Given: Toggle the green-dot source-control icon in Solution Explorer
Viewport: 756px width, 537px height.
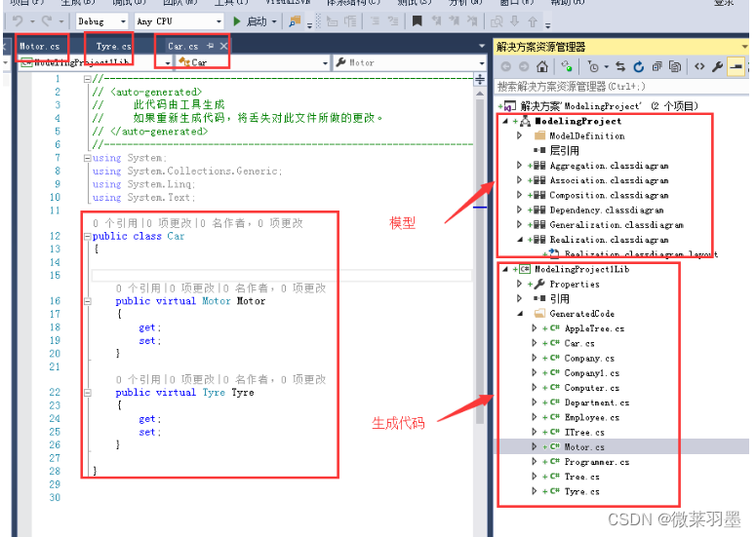Looking at the screenshot, I should pyautogui.click(x=567, y=66).
